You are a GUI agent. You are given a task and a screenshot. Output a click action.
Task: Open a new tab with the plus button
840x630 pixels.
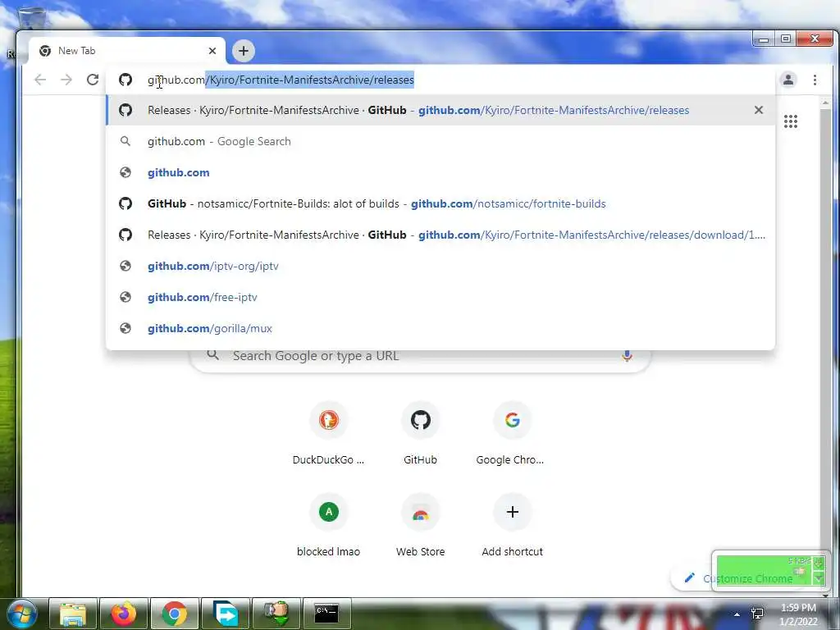[x=244, y=51]
